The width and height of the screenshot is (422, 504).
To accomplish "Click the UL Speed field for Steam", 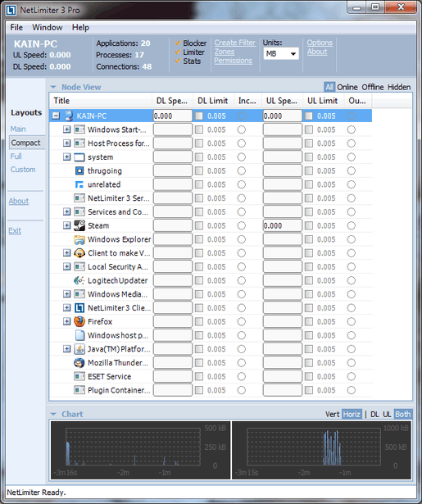I will pyautogui.click(x=282, y=225).
